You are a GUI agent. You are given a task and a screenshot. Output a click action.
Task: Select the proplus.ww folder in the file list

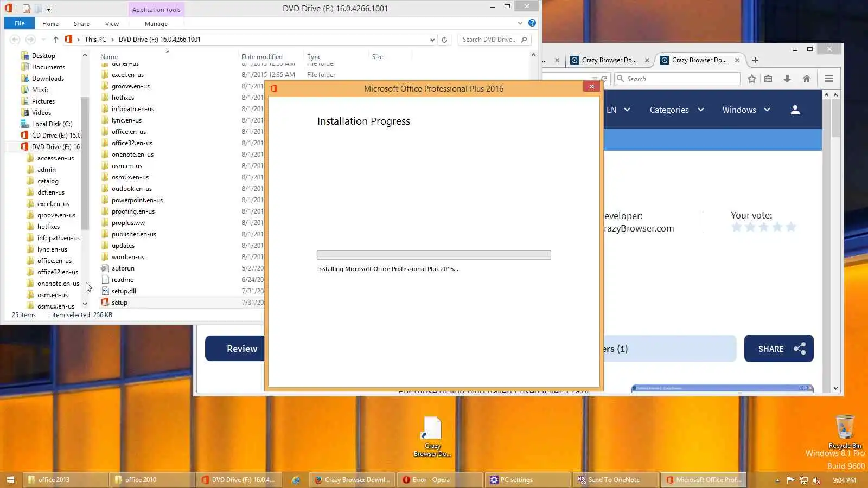point(128,223)
